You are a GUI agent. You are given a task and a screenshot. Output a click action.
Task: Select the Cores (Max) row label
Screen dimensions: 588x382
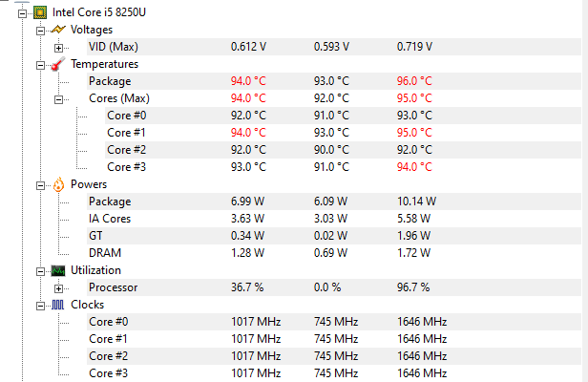pyautogui.click(x=119, y=98)
